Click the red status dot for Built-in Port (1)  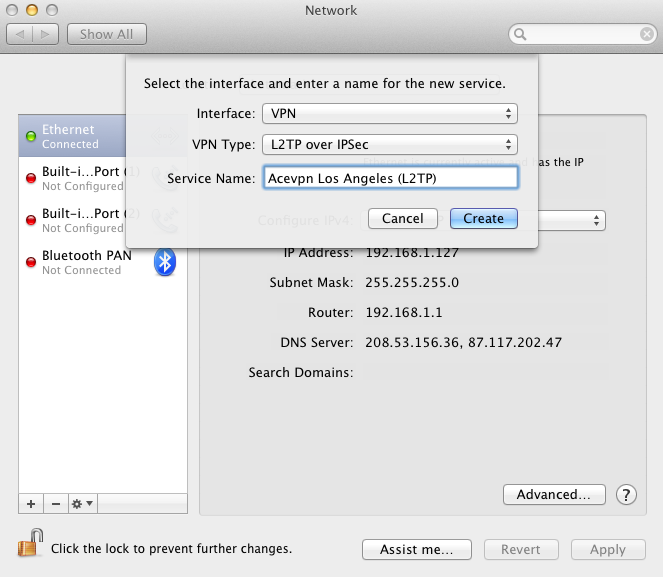[x=31, y=178]
